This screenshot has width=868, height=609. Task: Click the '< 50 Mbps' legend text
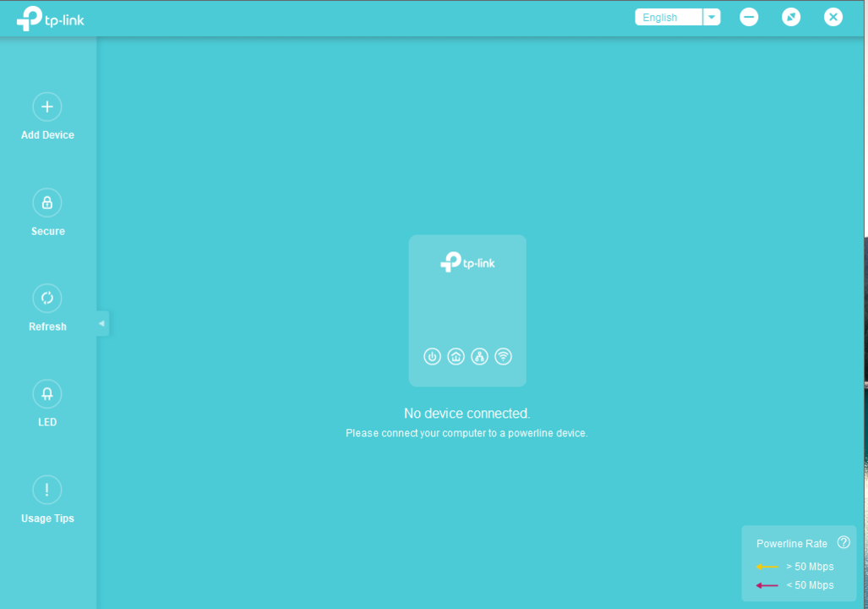(x=810, y=585)
